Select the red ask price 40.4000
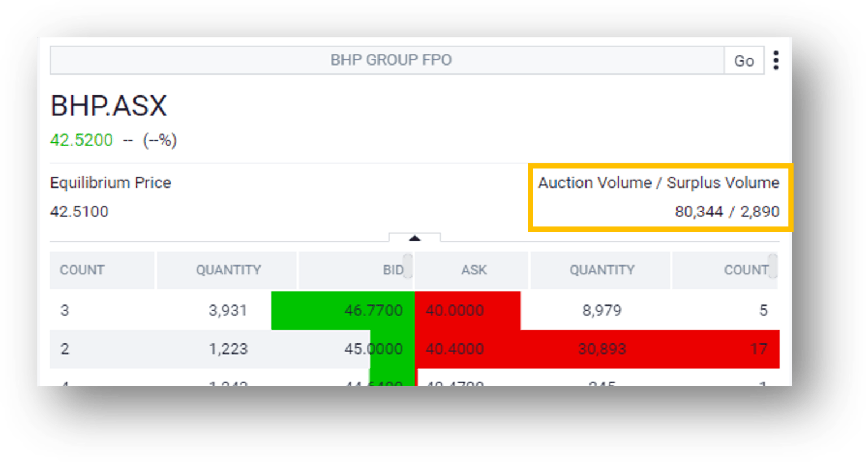This screenshot has width=868, height=462. click(x=454, y=349)
